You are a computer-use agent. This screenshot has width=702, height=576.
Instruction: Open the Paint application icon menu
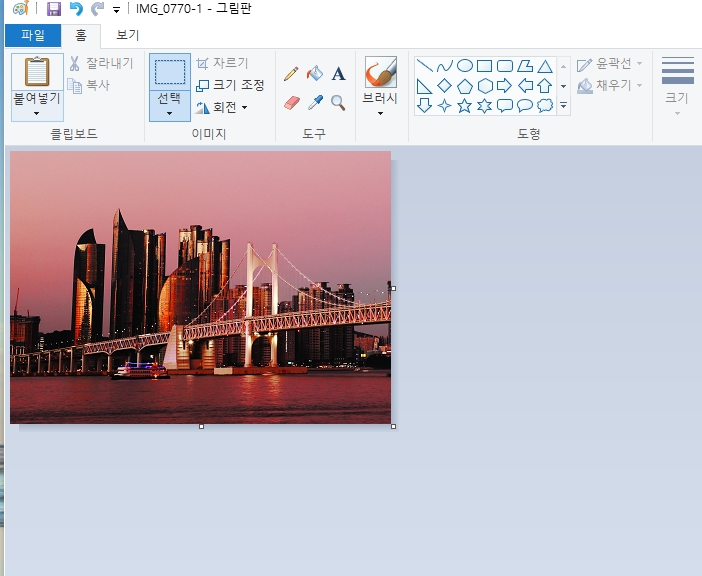(x=21, y=8)
